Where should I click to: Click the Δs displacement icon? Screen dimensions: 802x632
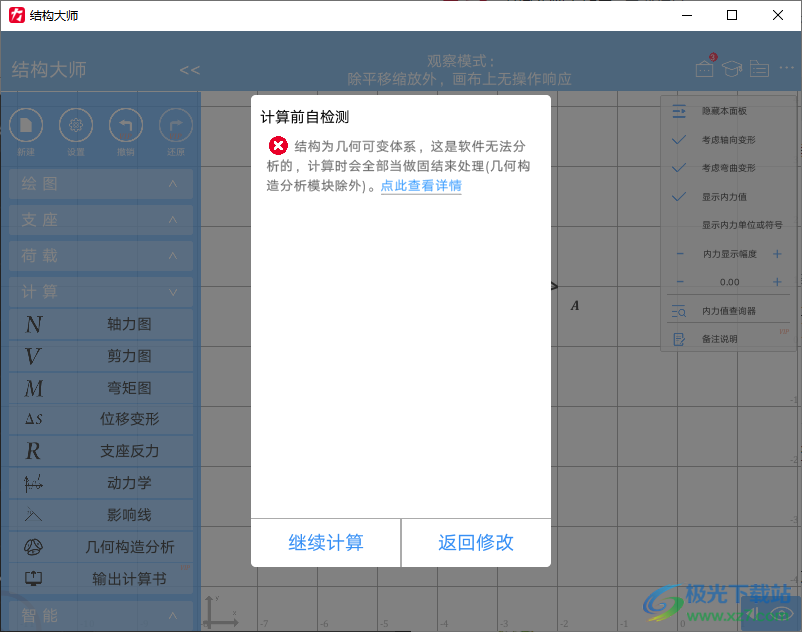pyautogui.click(x=34, y=419)
